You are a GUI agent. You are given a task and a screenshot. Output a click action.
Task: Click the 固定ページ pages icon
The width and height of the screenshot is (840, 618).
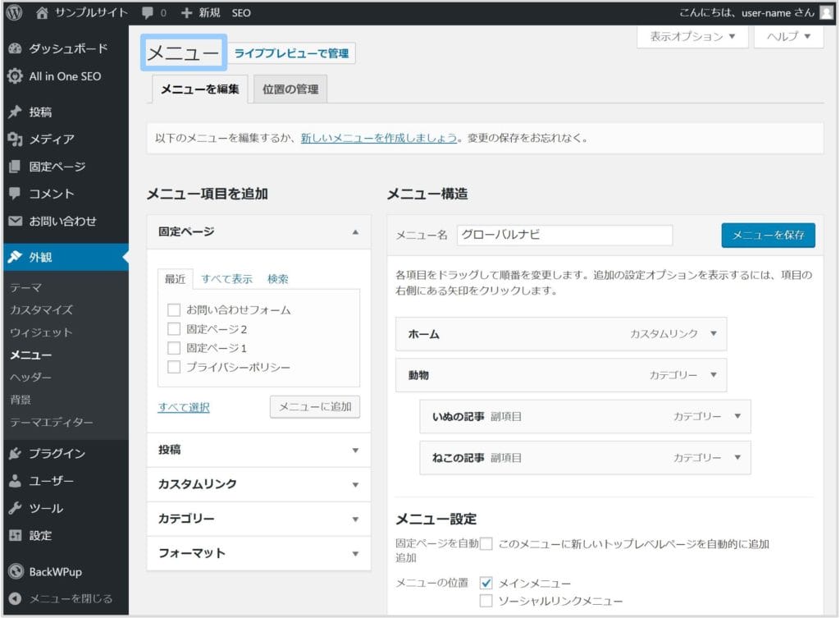pyautogui.click(x=15, y=167)
